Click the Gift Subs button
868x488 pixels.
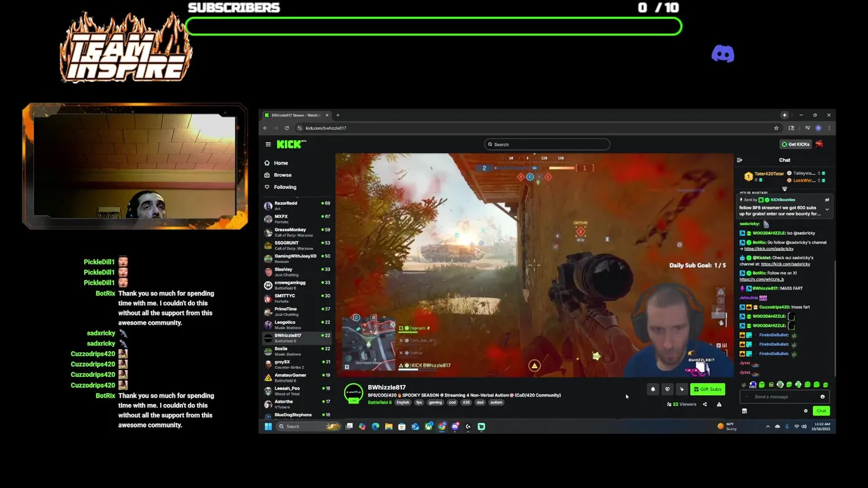(x=707, y=389)
